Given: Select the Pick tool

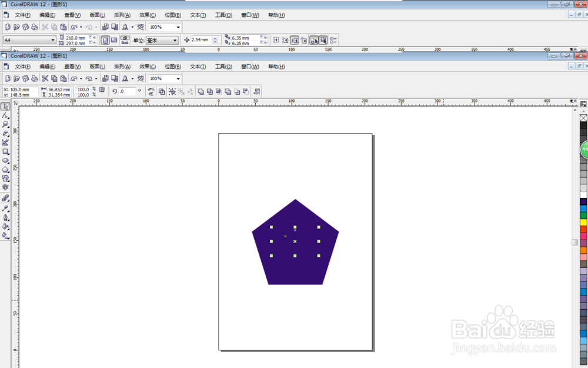Looking at the screenshot, I should [6, 107].
